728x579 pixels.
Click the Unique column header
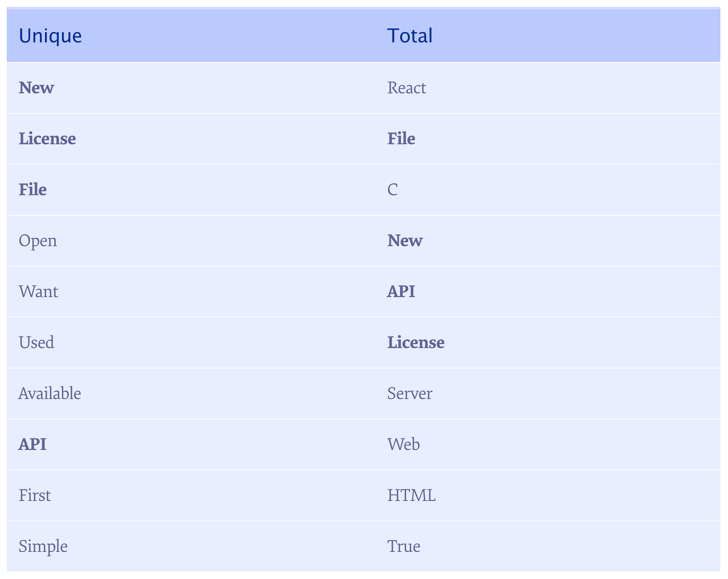pyautogui.click(x=50, y=35)
